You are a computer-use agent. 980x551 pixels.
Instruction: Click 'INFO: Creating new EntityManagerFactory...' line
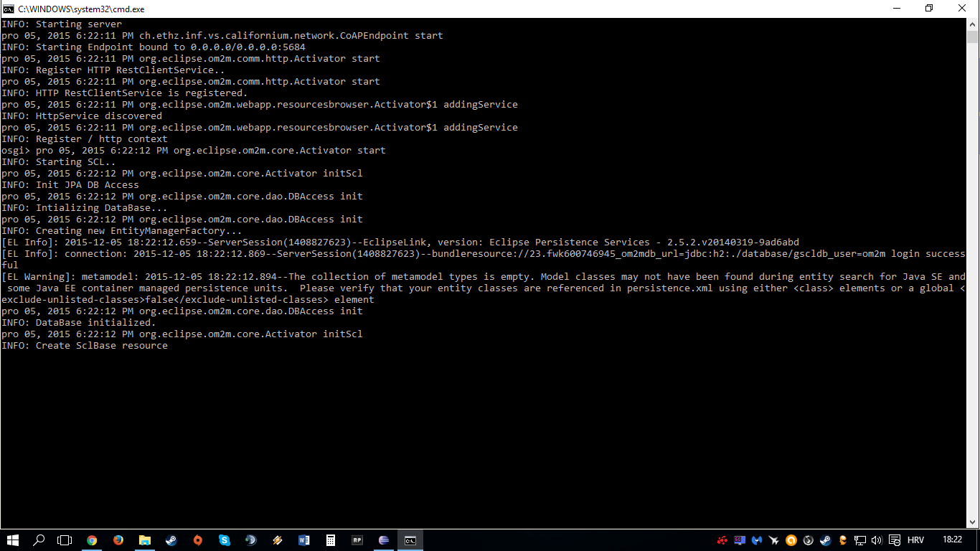[122, 230]
